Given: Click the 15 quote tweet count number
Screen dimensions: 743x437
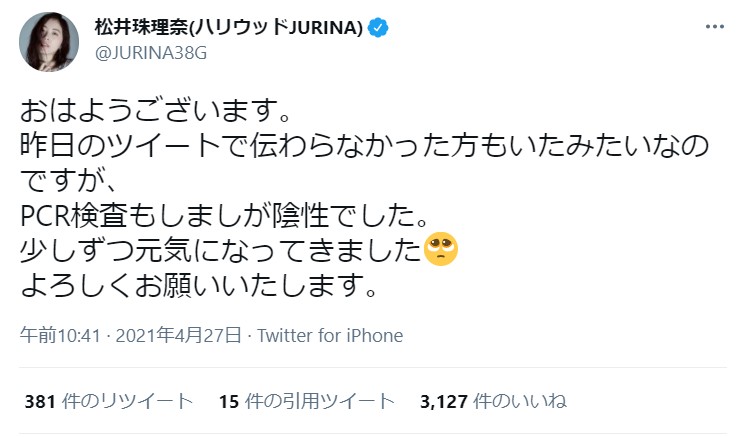Looking at the screenshot, I should (228, 402).
